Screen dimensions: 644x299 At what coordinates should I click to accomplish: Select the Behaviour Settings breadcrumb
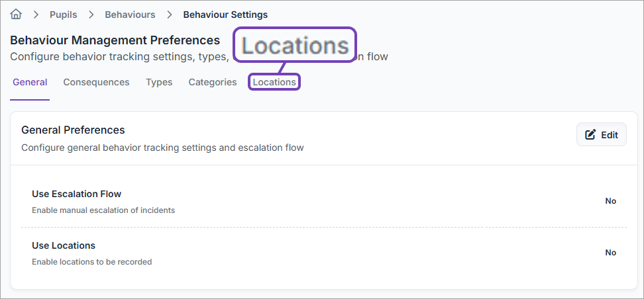pos(225,15)
